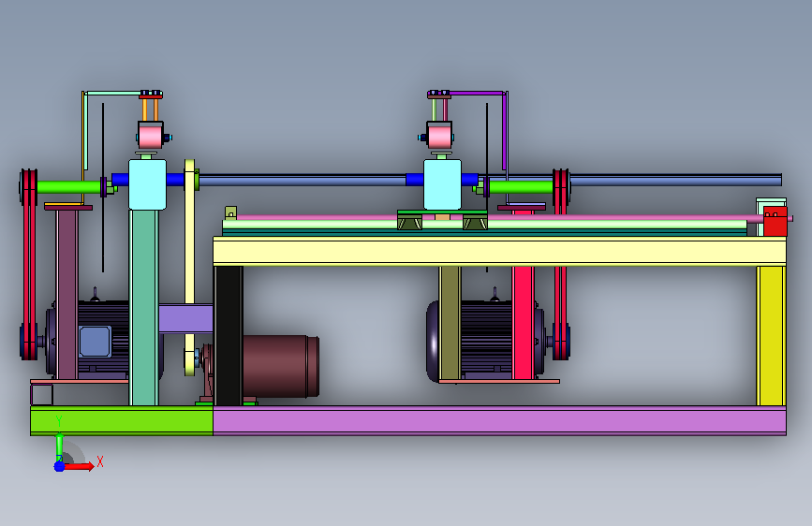This screenshot has width=812, height=526.
Task: Select the pale yellow horizontal table beam
Action: (x=499, y=251)
